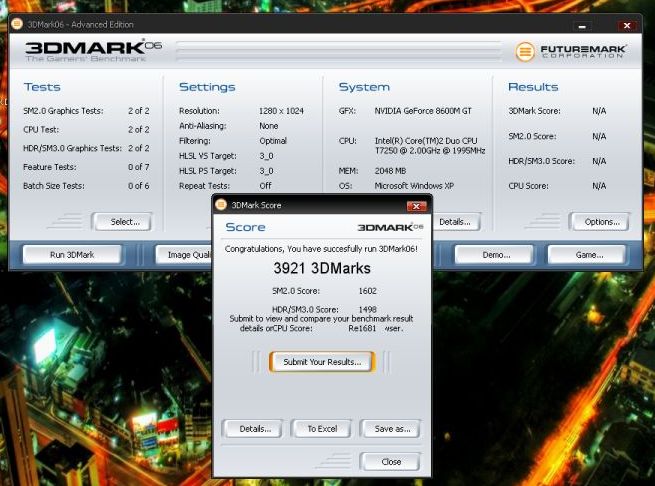
Task: Click the Anti-Aliasing value None
Action: pos(269,126)
